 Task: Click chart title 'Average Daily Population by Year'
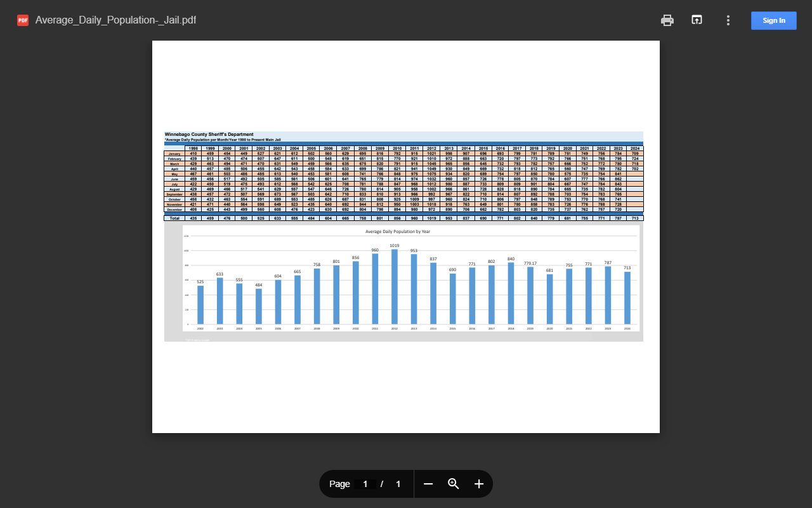(x=398, y=232)
